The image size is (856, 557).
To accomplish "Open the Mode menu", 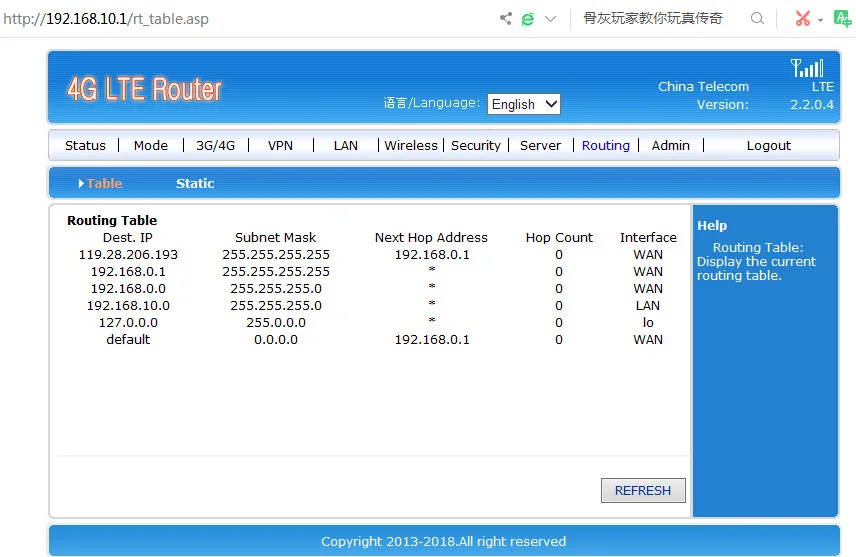I will 151,145.
